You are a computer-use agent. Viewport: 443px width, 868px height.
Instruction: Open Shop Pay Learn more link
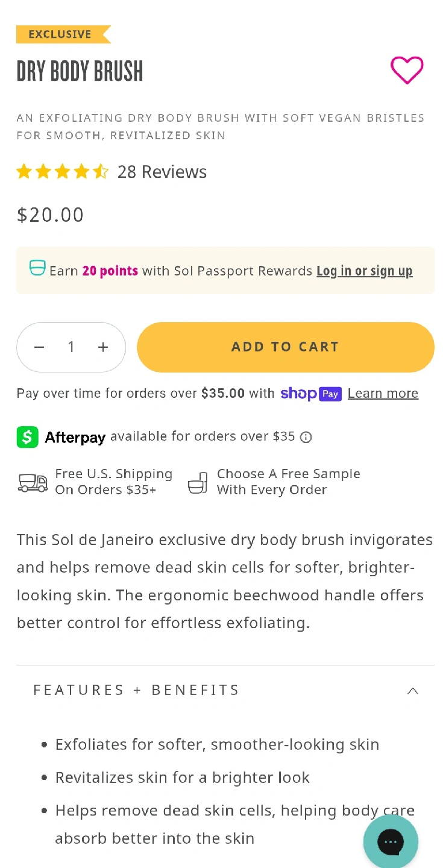click(383, 394)
